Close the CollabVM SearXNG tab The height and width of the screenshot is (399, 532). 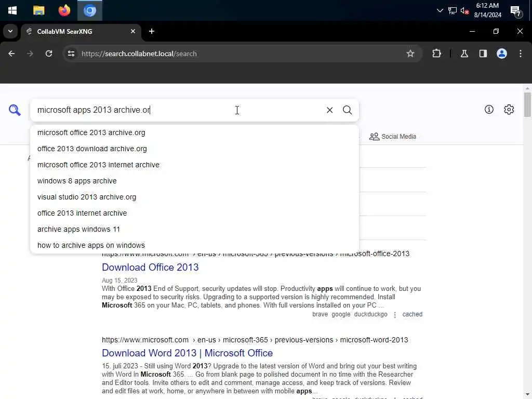coord(133,31)
